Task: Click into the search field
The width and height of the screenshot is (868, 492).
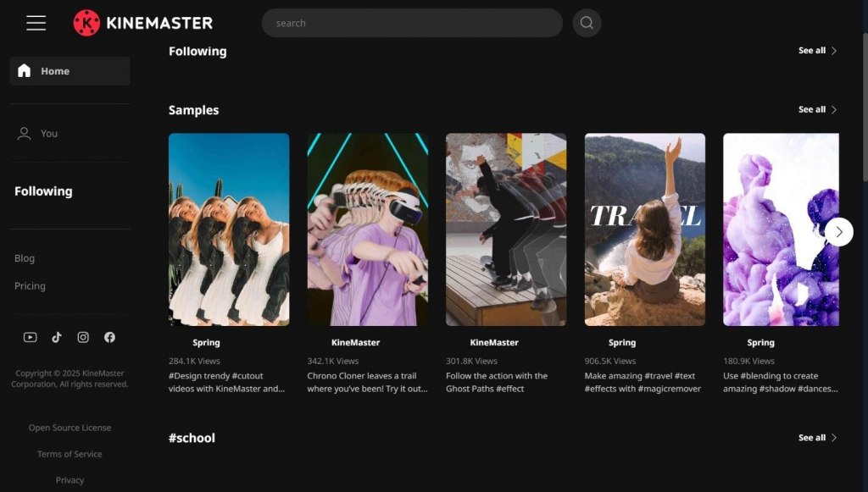Action: 412,23
